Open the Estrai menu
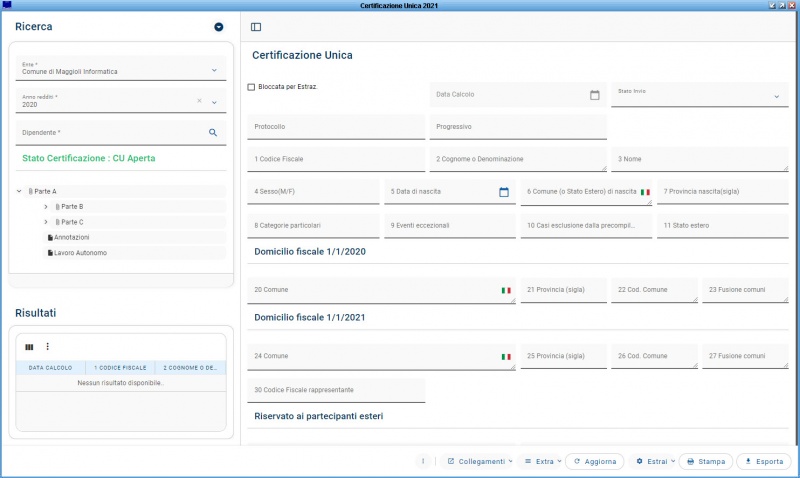Screen dimensions: 800x478 655,461
